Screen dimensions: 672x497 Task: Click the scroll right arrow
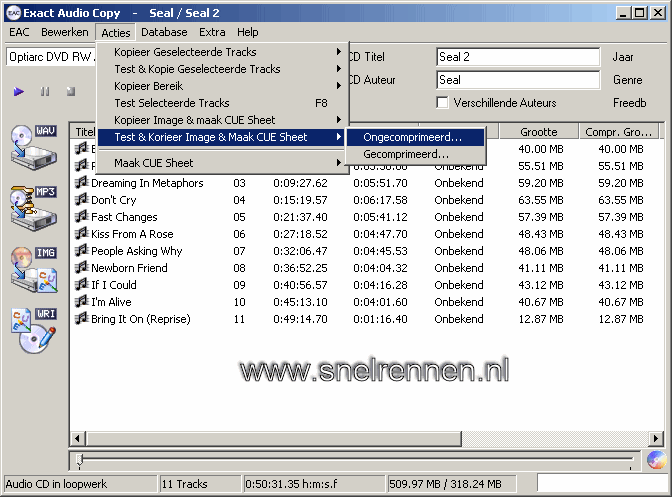655,439
